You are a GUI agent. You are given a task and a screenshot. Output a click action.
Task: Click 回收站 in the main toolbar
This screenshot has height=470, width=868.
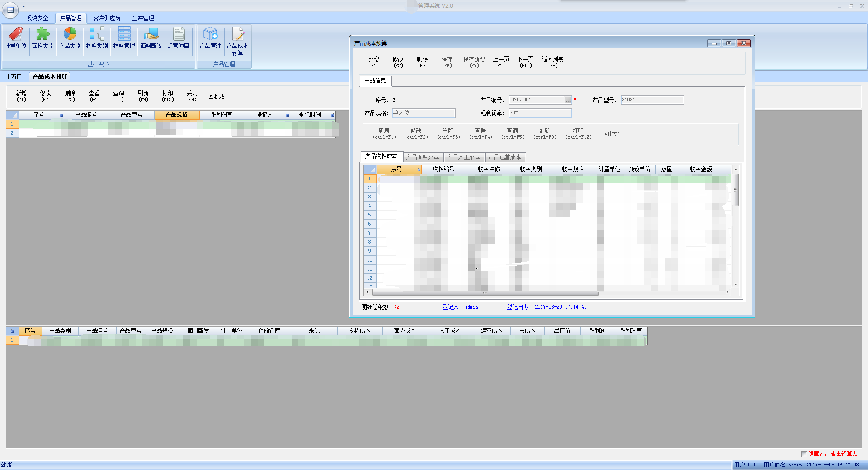pyautogui.click(x=217, y=96)
